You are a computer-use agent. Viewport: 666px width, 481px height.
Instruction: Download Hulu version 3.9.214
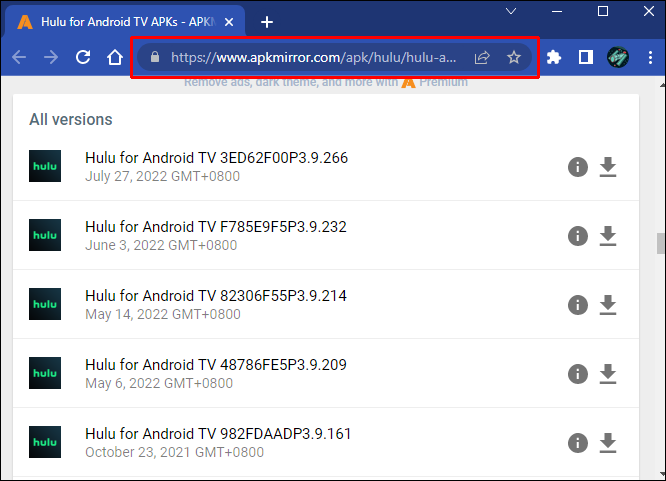coord(608,305)
